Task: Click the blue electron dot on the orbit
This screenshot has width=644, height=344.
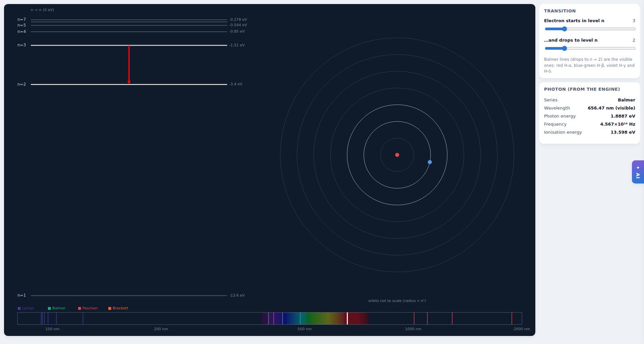Action: [430, 162]
